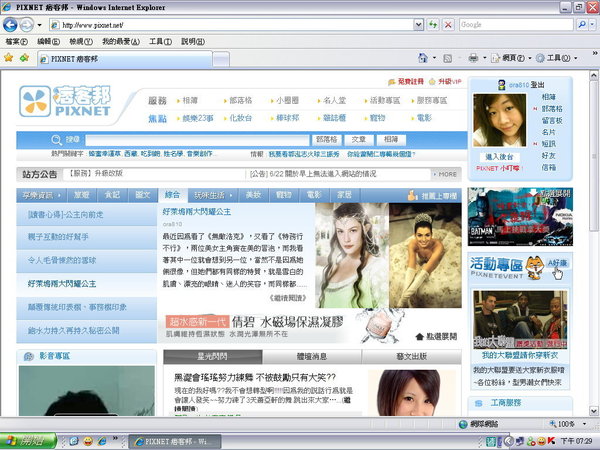Open Favorites Center star icon
This screenshot has width=600, height=450.
[x=8, y=58]
